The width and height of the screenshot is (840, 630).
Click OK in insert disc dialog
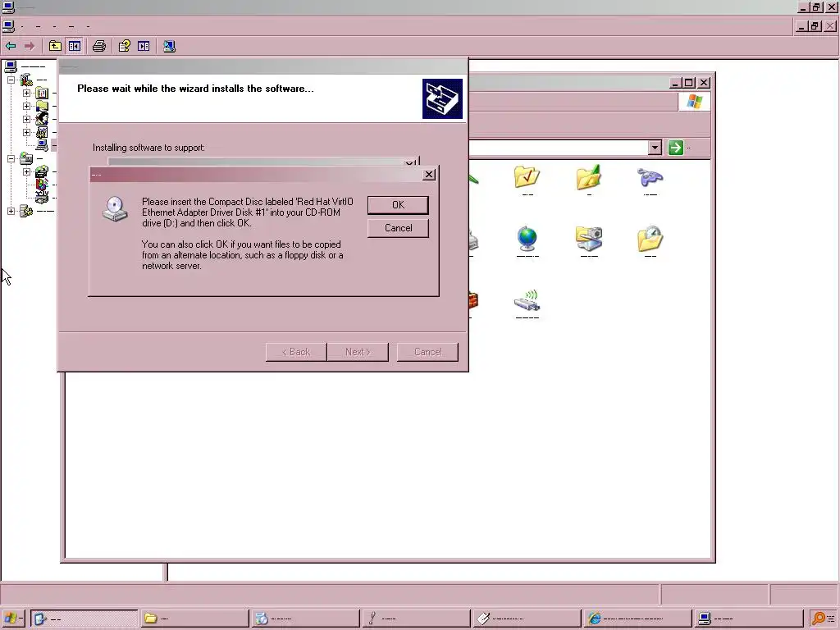coord(398,205)
